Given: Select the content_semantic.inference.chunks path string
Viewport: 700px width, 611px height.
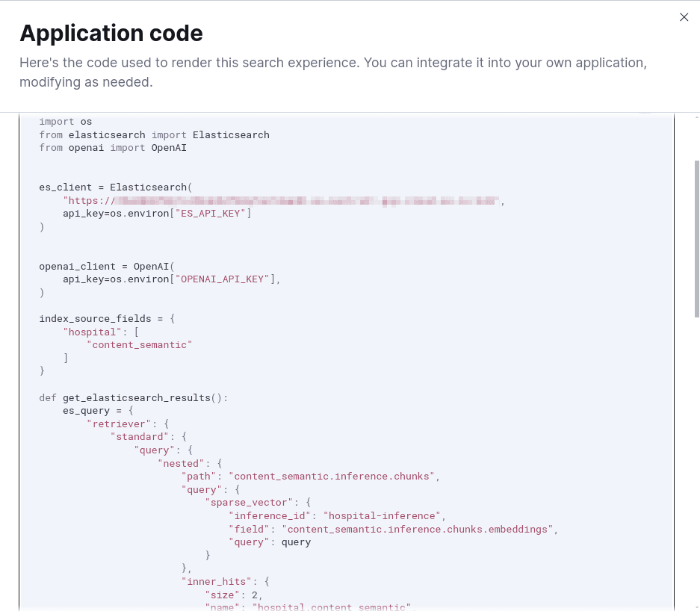Looking at the screenshot, I should tap(330, 476).
